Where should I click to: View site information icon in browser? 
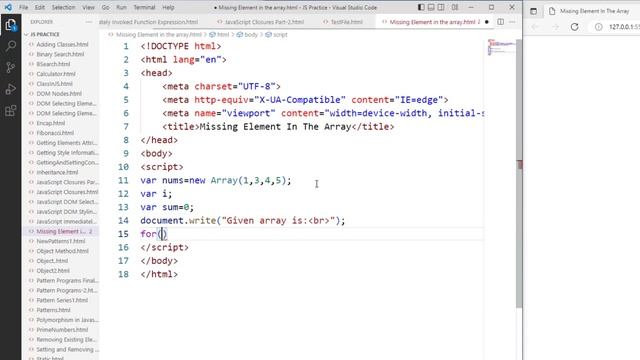coord(598,27)
